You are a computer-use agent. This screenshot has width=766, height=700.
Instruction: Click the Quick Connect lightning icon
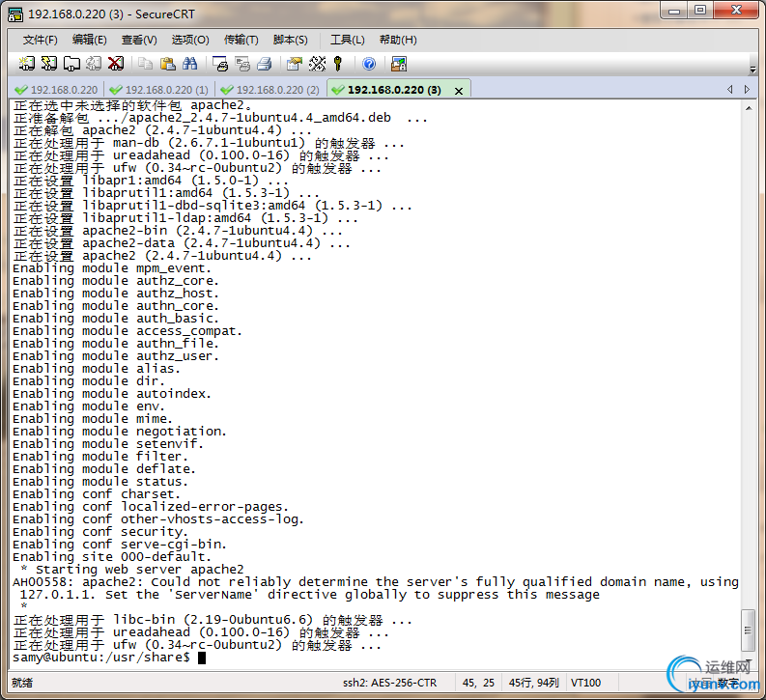49,64
